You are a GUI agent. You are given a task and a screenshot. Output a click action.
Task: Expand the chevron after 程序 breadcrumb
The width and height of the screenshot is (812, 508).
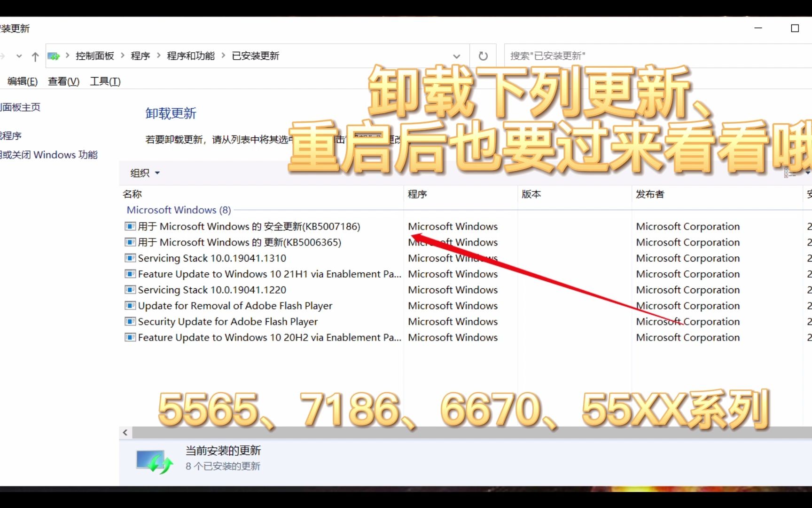tap(159, 56)
